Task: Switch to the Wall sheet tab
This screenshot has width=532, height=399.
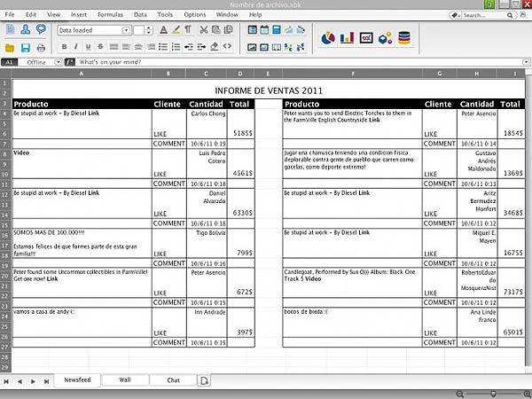Action: click(x=125, y=380)
